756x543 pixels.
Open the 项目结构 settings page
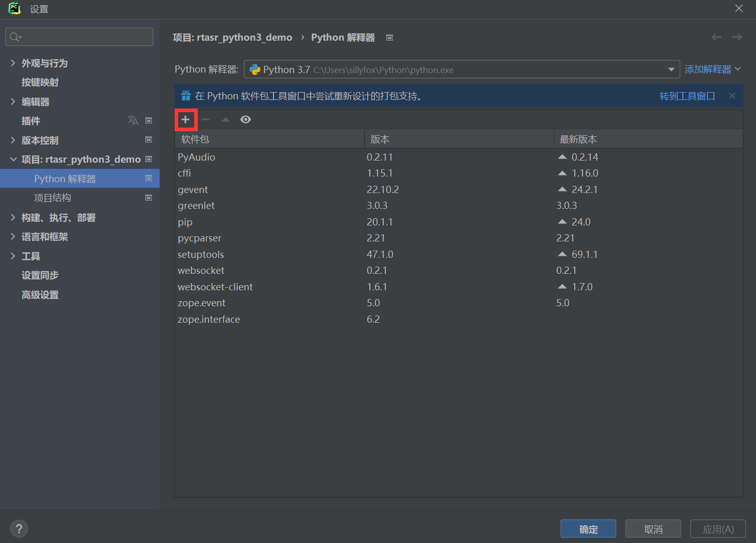click(x=52, y=198)
